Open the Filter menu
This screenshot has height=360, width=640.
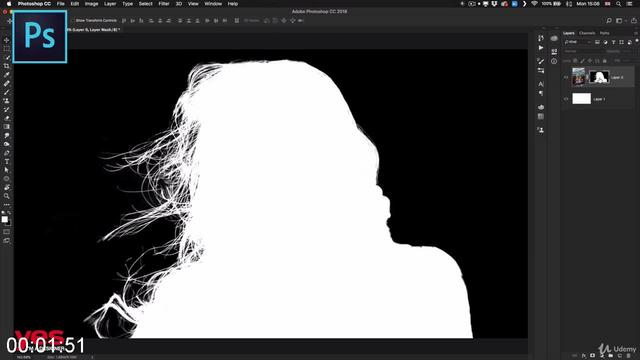coord(164,4)
